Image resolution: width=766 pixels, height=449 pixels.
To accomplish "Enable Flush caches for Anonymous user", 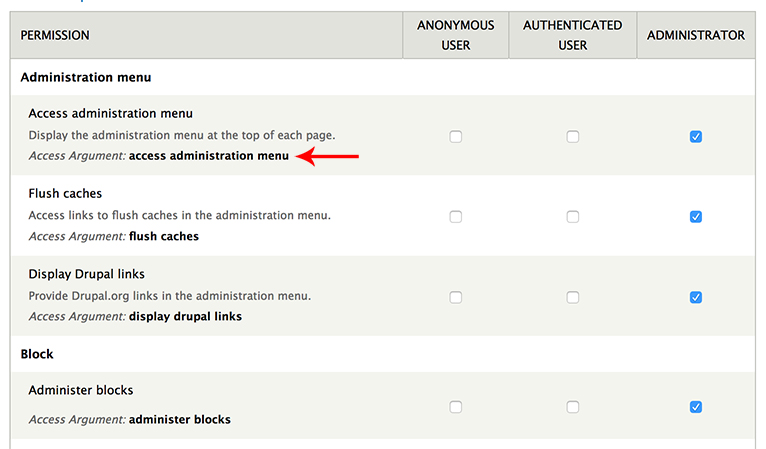I will [x=455, y=216].
